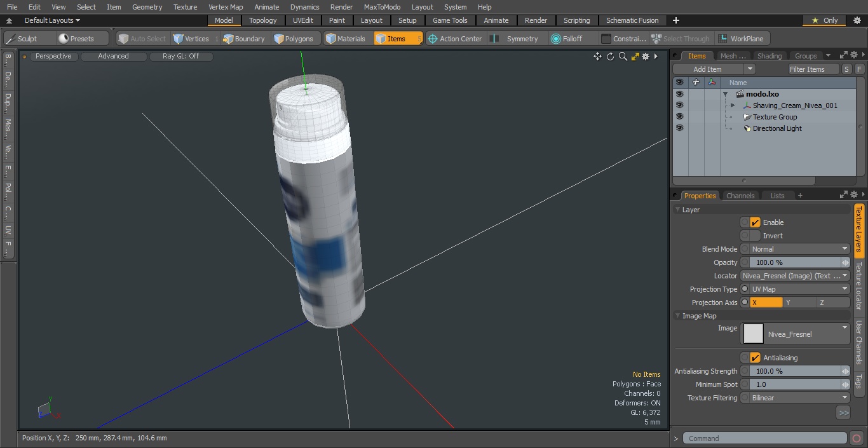The height and width of the screenshot is (448, 868).
Task: Click the Advanced viewport shading button
Action: coord(113,56)
